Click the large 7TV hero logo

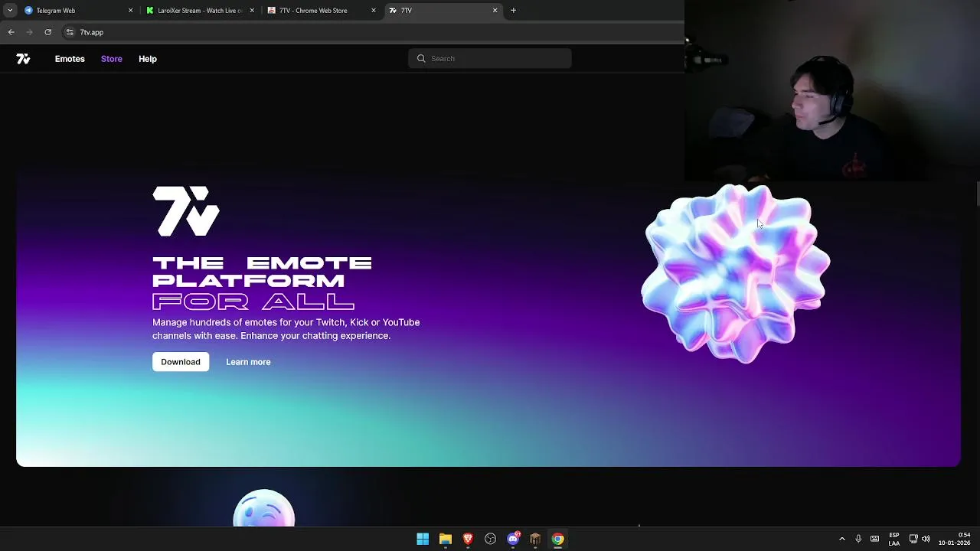pos(186,211)
